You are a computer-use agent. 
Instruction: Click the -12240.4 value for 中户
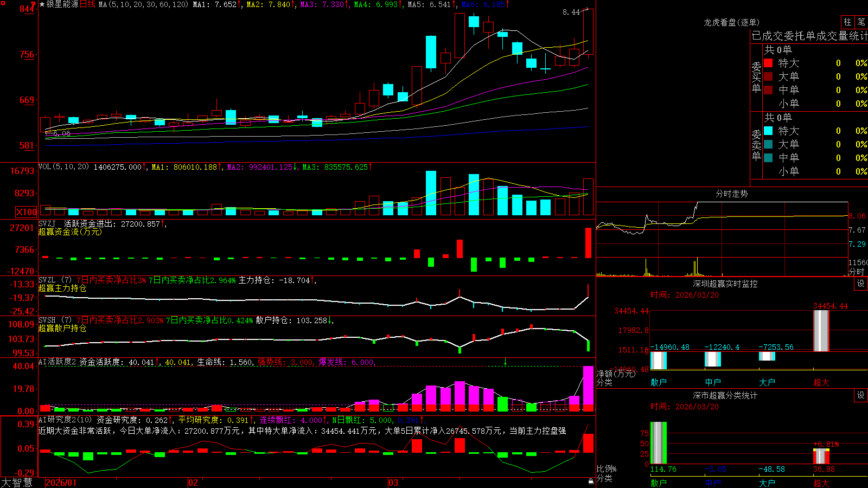pos(722,347)
